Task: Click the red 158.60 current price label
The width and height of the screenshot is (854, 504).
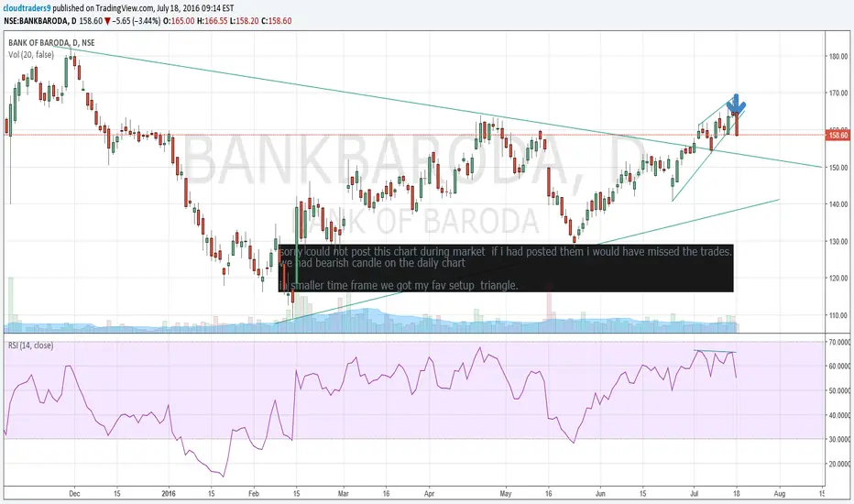Action: (x=838, y=135)
